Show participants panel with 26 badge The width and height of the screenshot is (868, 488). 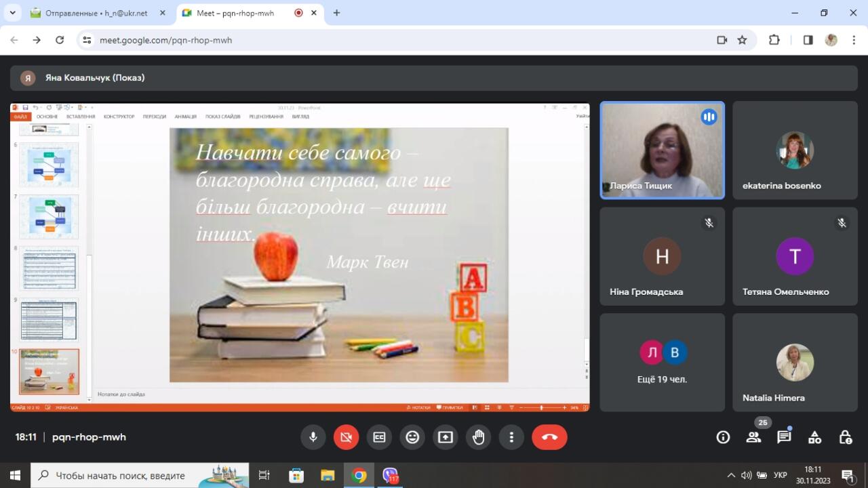(x=753, y=437)
